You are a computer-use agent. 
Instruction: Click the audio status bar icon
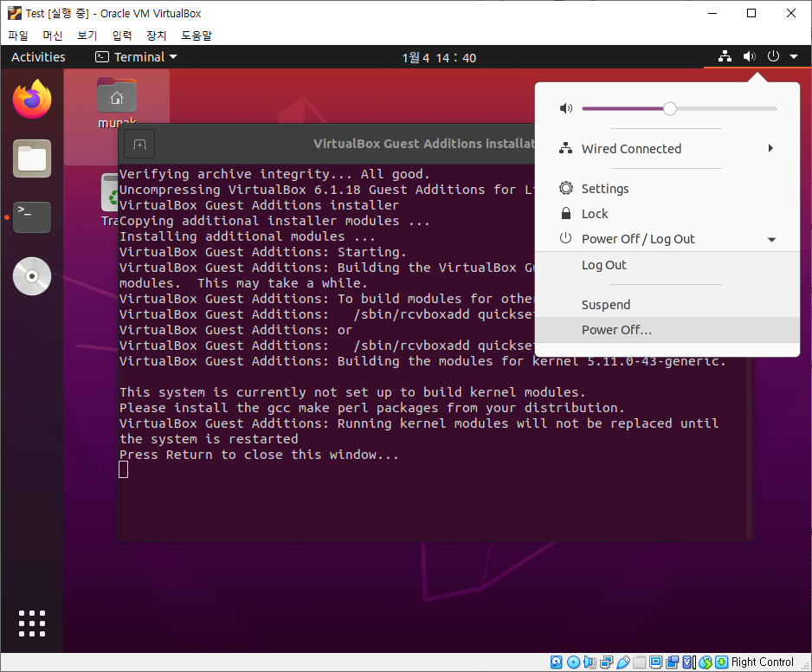[590, 662]
